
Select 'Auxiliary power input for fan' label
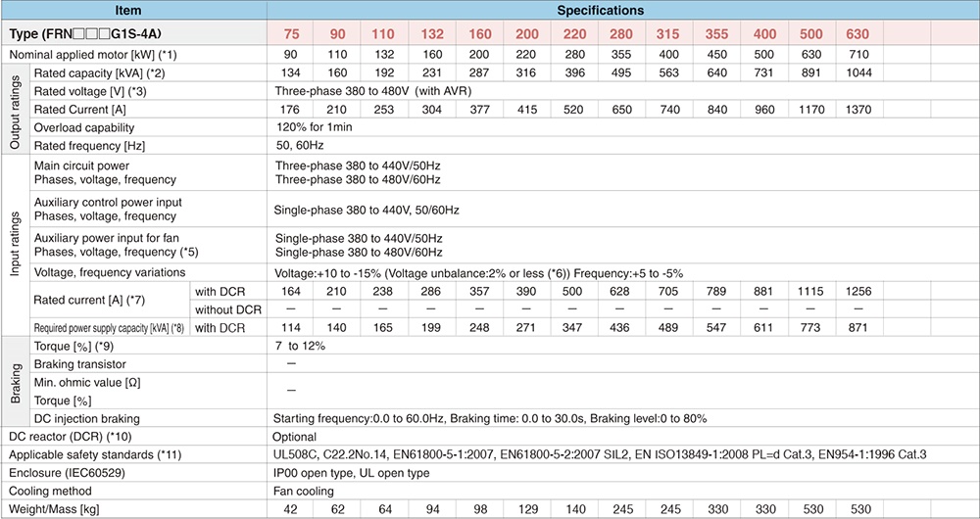105,239
